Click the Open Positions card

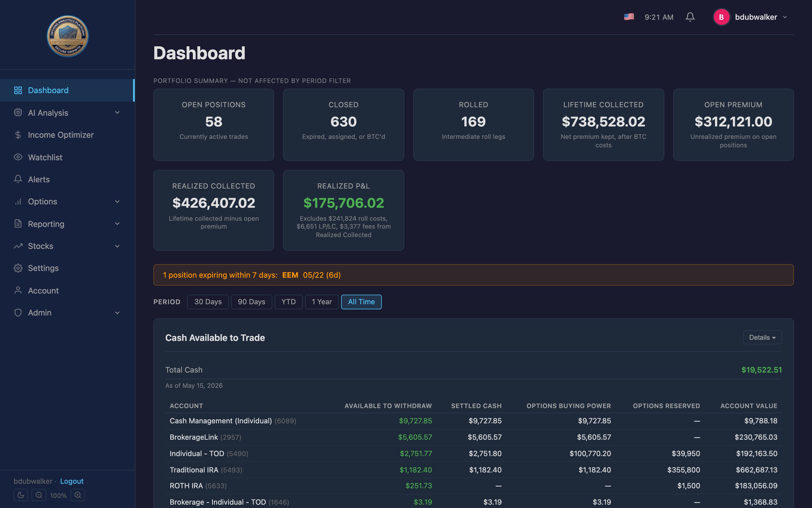coord(213,125)
